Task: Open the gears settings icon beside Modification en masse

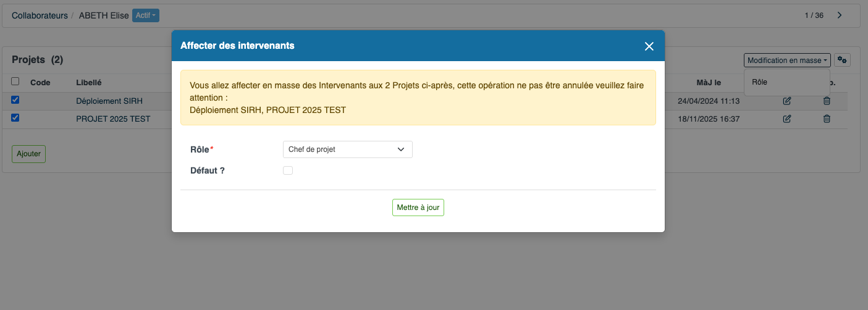Action: click(x=843, y=60)
